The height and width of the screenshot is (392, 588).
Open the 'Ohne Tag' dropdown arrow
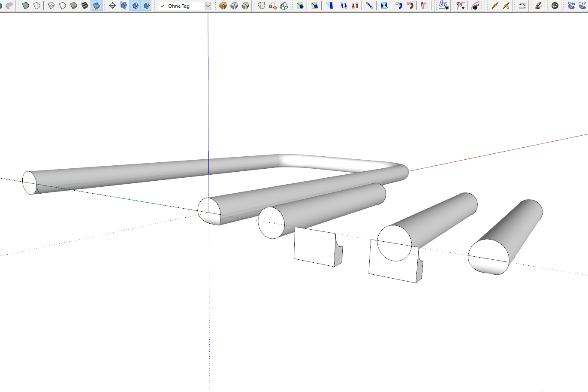click(208, 6)
